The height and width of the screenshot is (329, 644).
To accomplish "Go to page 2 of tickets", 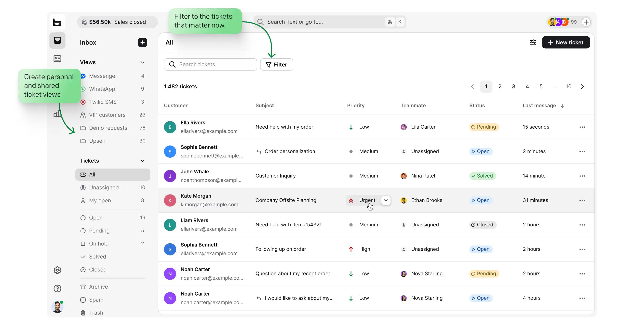I will [500, 87].
